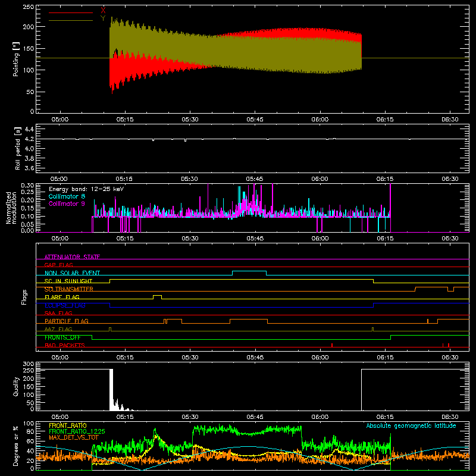
Task: Select the green FRONT_RATIO_1225 legend entry
Action: (77, 431)
